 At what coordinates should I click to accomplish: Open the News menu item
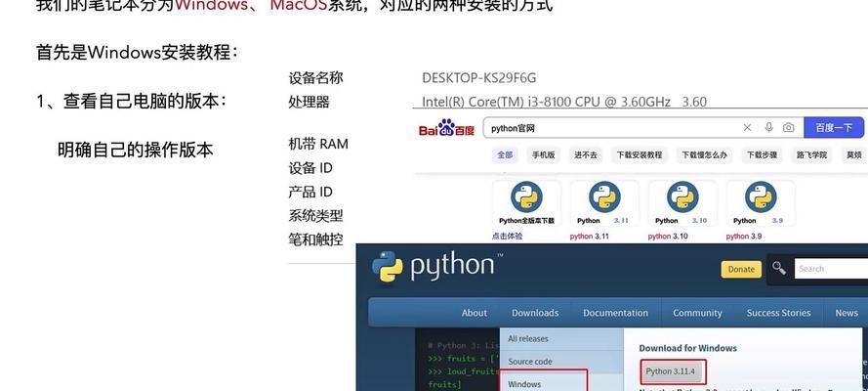(846, 313)
